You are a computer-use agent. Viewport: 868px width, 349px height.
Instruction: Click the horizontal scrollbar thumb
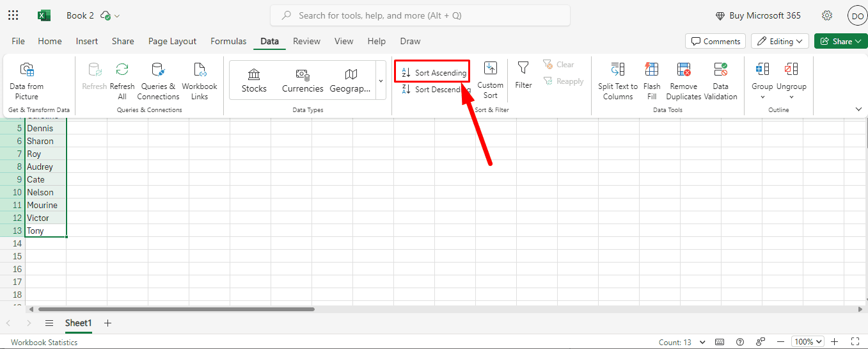tap(176, 309)
